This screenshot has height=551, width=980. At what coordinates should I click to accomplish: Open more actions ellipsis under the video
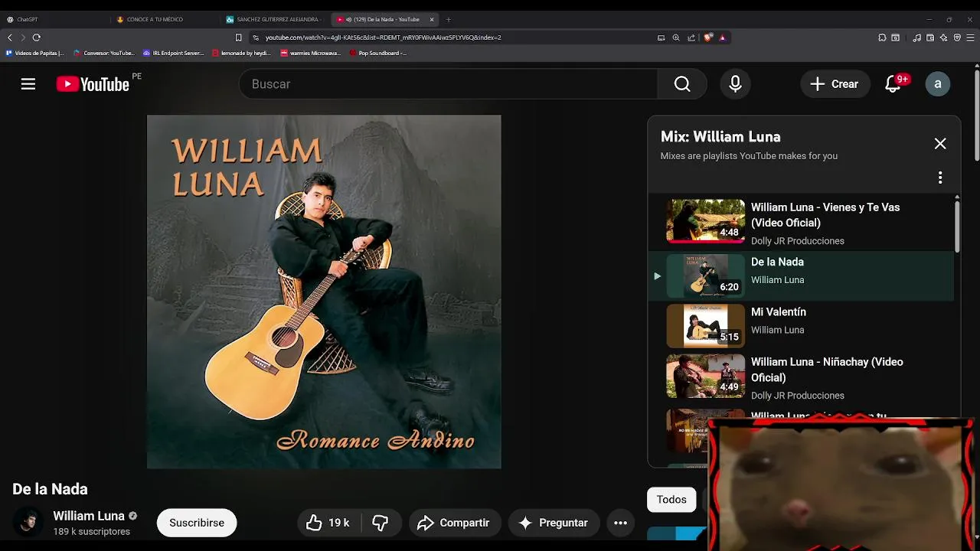click(621, 523)
